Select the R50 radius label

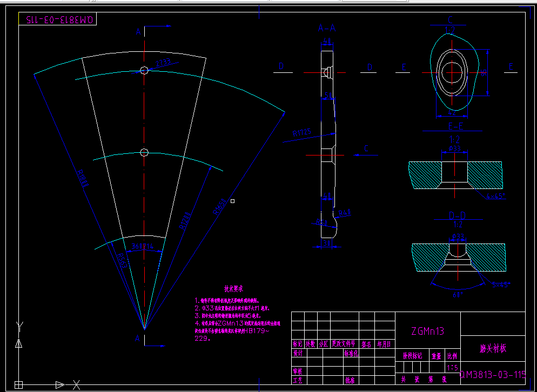click(x=322, y=222)
